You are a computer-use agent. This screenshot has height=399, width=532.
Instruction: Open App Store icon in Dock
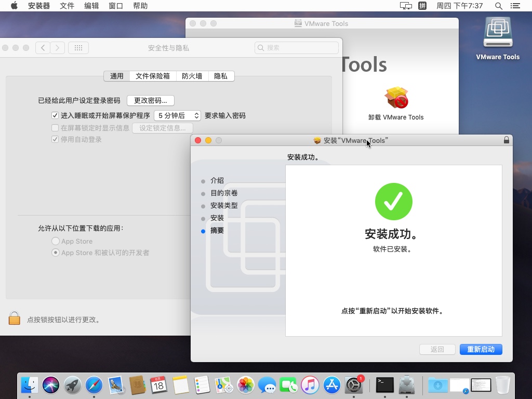click(332, 385)
